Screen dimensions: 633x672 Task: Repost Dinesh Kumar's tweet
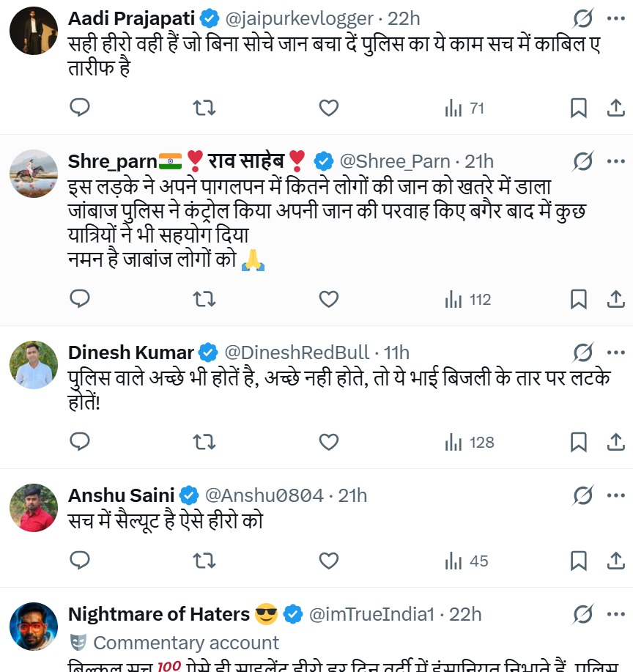[204, 442]
